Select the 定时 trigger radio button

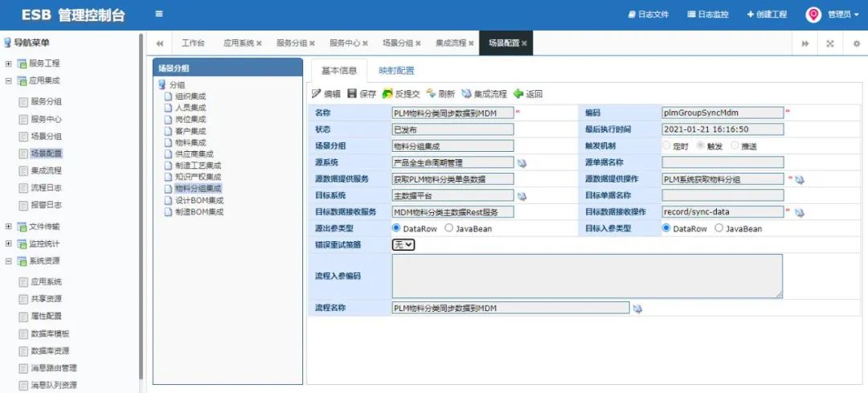(666, 146)
